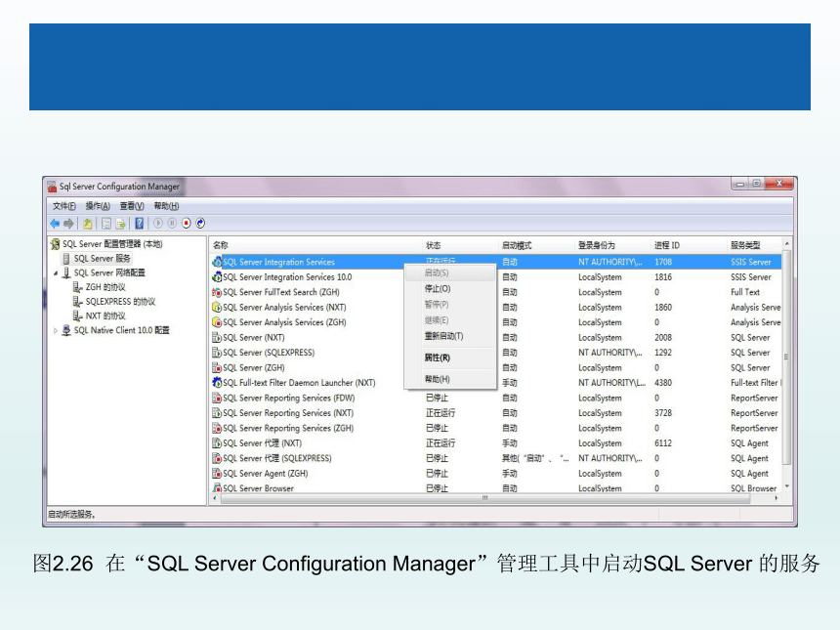Click the icon of SQL Server (NXT) service
The height and width of the screenshot is (630, 840).
coord(217,338)
